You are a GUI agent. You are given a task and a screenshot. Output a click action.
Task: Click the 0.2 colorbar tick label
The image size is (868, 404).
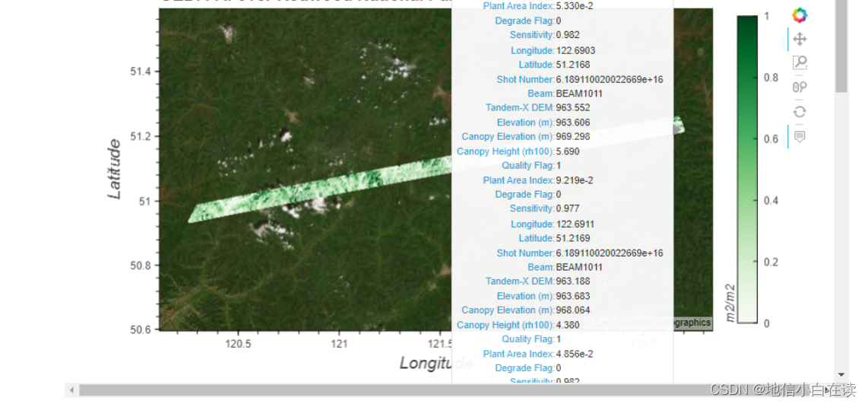pyautogui.click(x=771, y=262)
